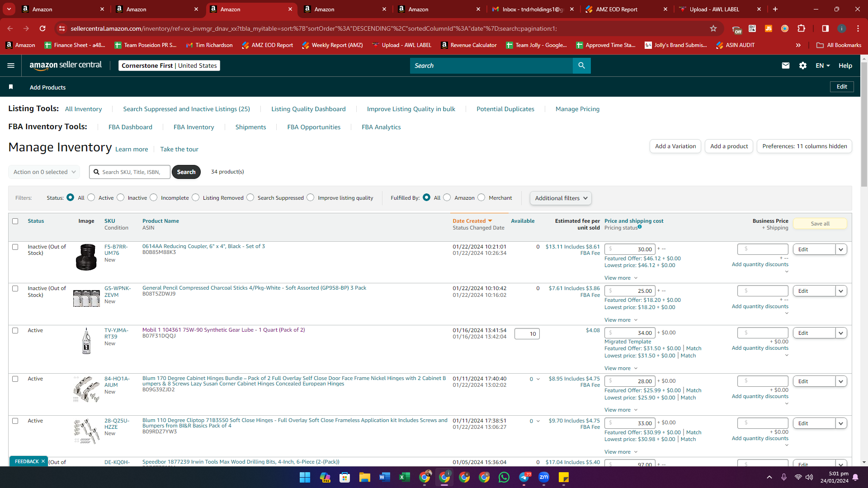
Task: Switch to the Inbox Gmail tab
Action: tap(533, 9)
